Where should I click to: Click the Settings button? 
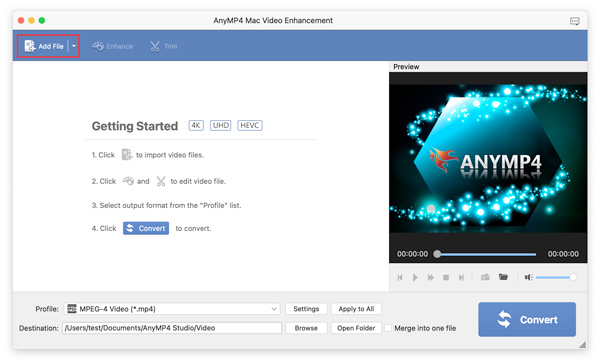306,309
